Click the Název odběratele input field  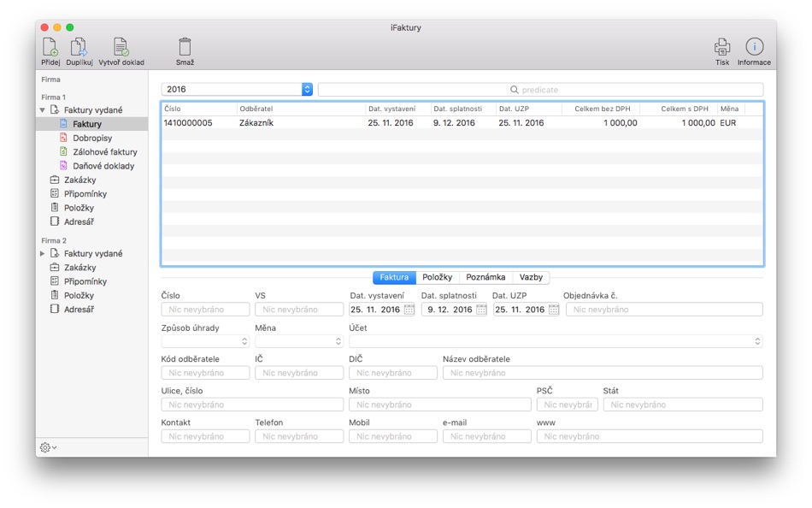coord(603,373)
